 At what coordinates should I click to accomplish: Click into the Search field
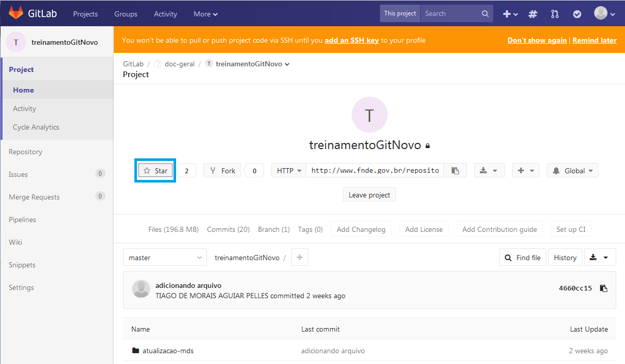pyautogui.click(x=450, y=14)
